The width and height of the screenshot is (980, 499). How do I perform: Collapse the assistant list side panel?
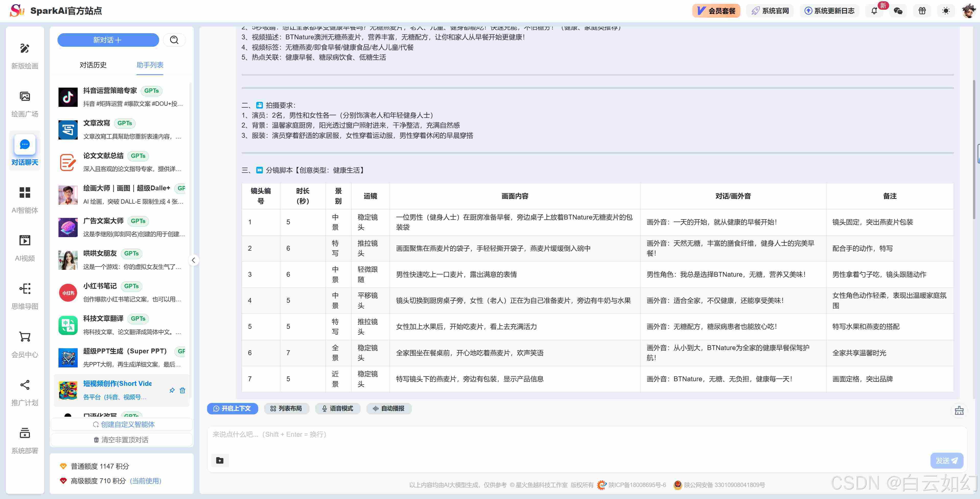point(194,260)
